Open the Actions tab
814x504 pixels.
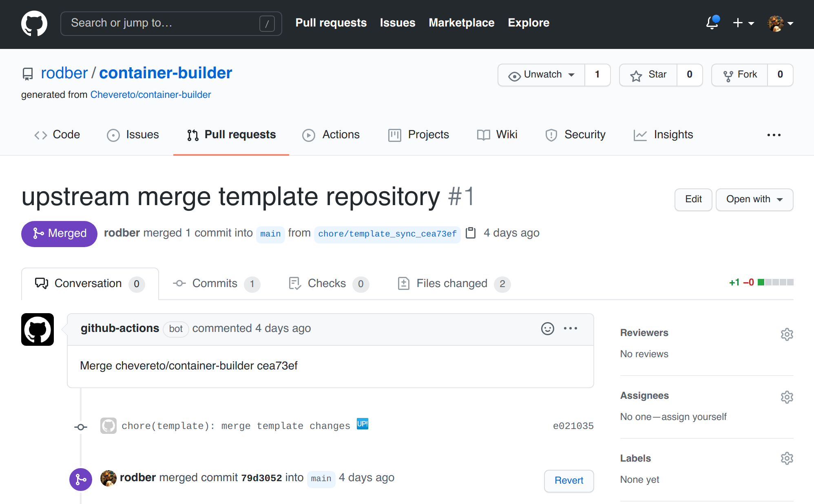click(x=331, y=135)
